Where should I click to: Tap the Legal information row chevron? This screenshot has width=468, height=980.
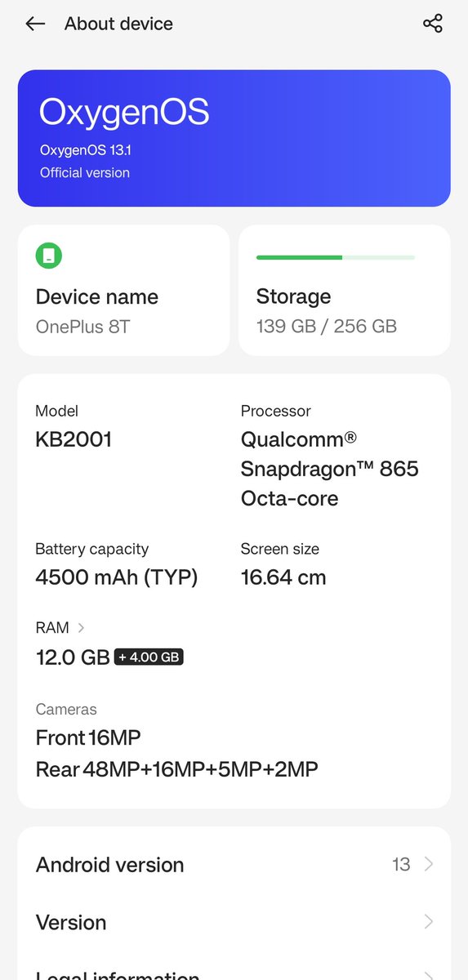429,975
